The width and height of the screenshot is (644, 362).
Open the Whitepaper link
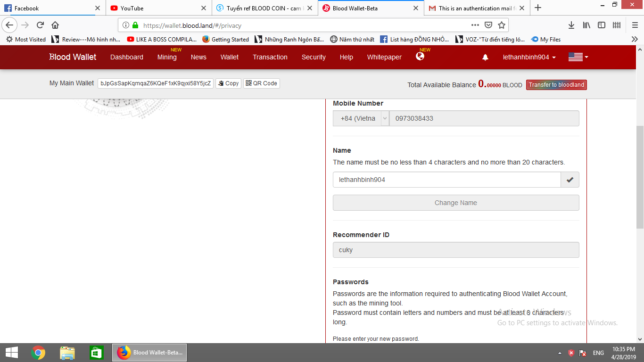(384, 57)
